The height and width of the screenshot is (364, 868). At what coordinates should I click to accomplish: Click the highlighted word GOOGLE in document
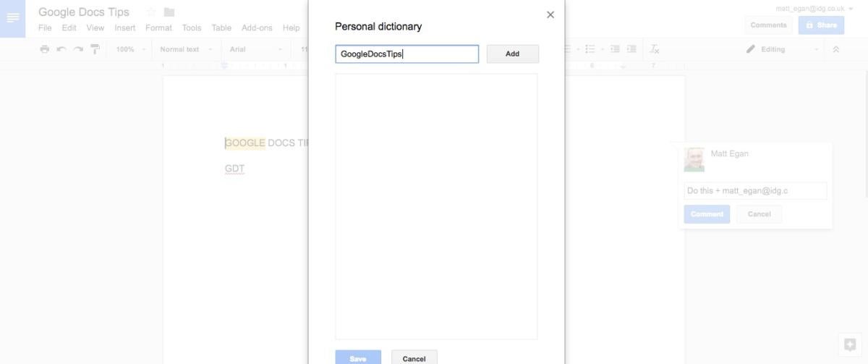click(x=245, y=143)
